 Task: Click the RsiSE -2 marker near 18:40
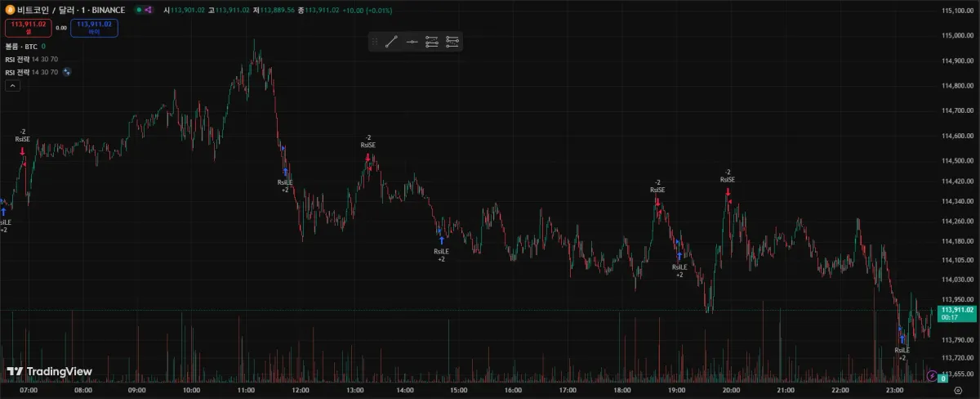click(x=657, y=191)
